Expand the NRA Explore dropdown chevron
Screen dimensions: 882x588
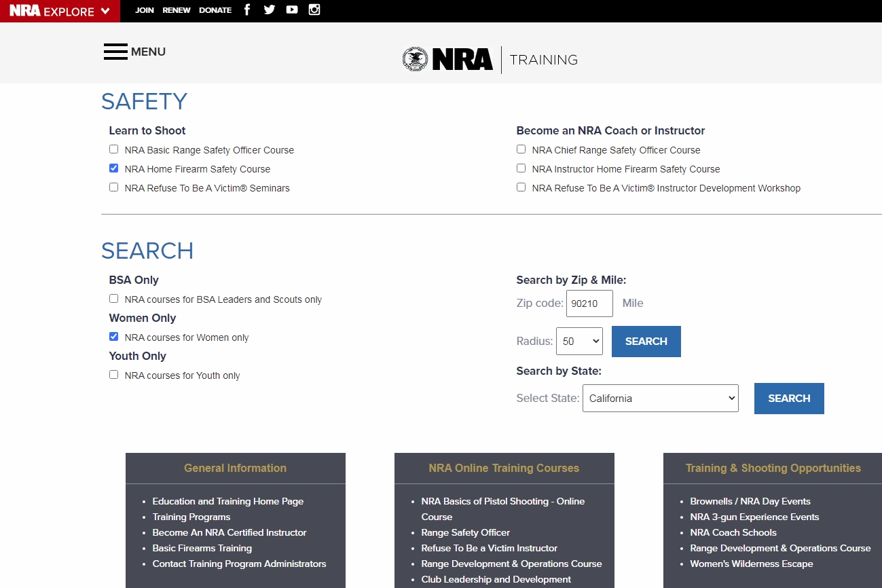click(105, 11)
